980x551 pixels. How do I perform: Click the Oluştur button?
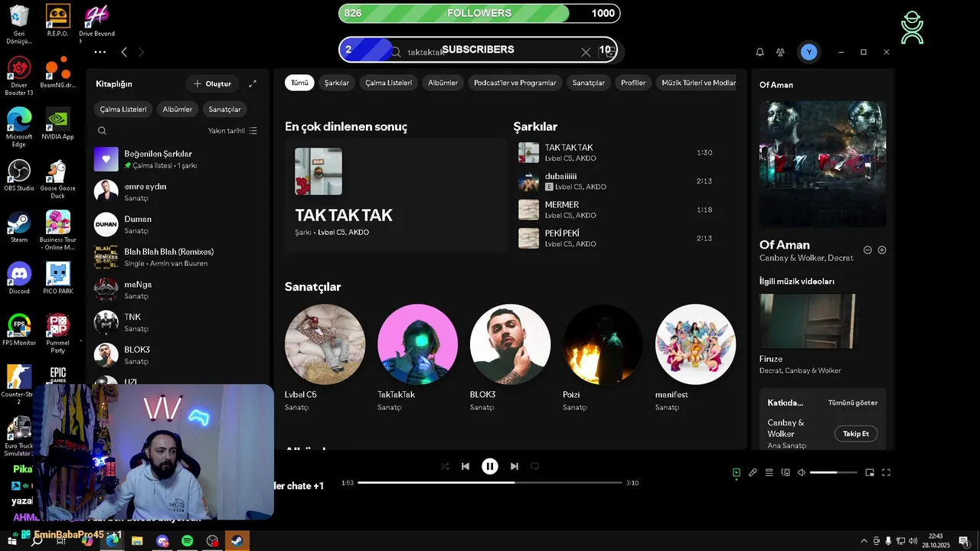pyautogui.click(x=212, y=83)
